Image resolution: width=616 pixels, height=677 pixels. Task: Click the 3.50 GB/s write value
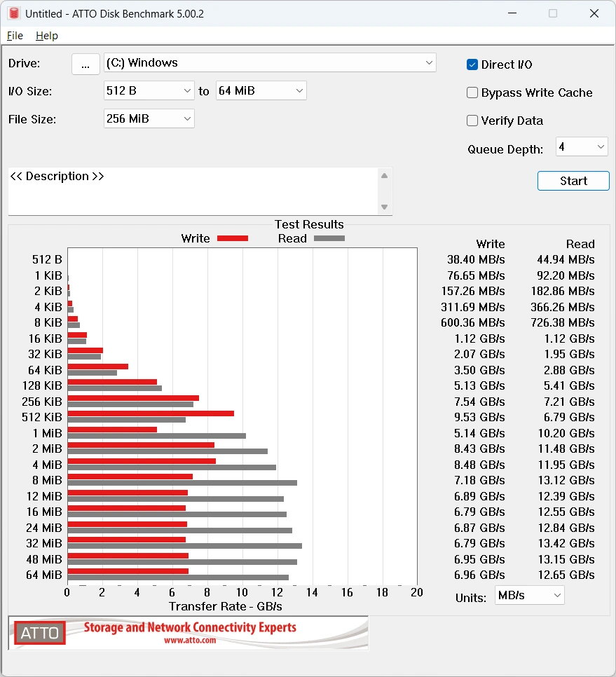(479, 370)
